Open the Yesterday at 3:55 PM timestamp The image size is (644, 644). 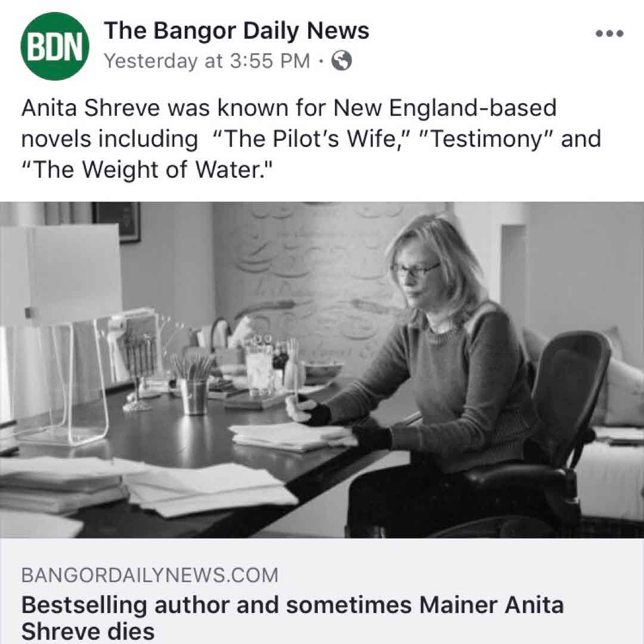pos(206,61)
